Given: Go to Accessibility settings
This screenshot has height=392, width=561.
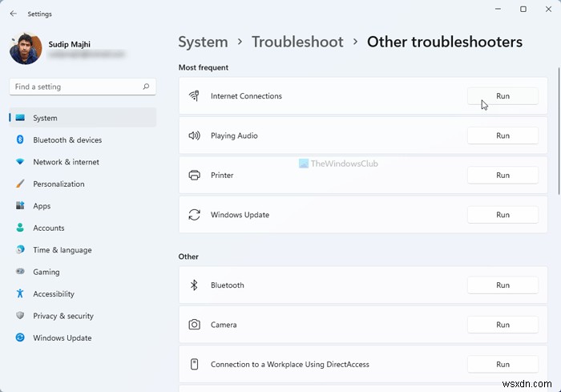Looking at the screenshot, I should [53, 294].
